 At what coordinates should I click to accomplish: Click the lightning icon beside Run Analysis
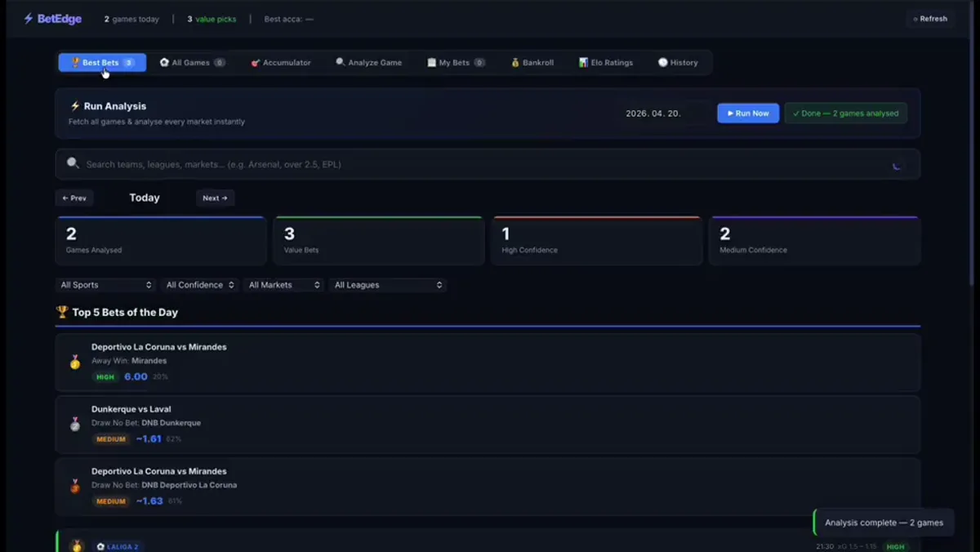[x=75, y=106]
